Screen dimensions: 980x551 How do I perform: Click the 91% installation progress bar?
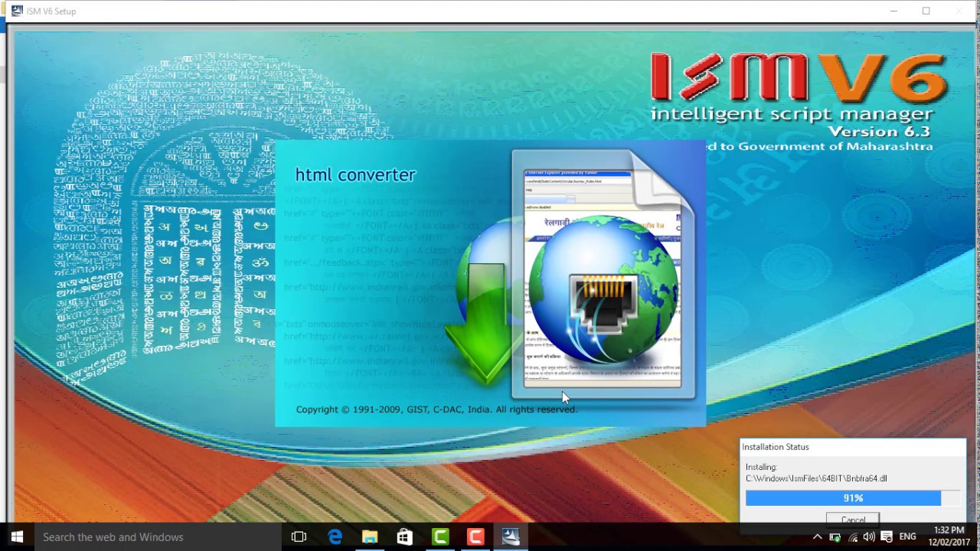tap(853, 498)
